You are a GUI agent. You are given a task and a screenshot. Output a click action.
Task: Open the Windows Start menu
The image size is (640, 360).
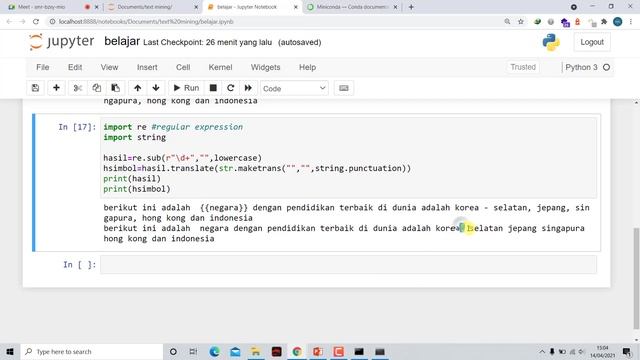pyautogui.click(x=10, y=351)
